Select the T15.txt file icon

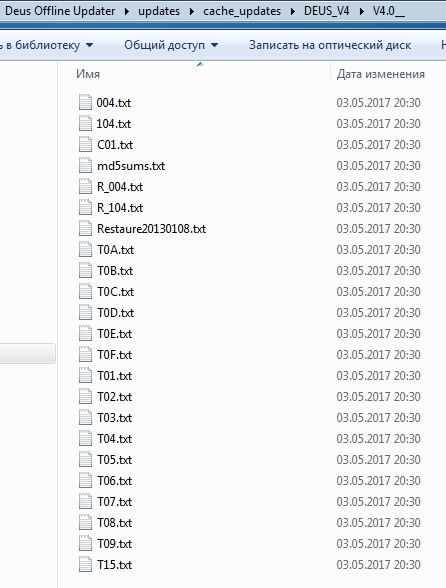tap(85, 564)
